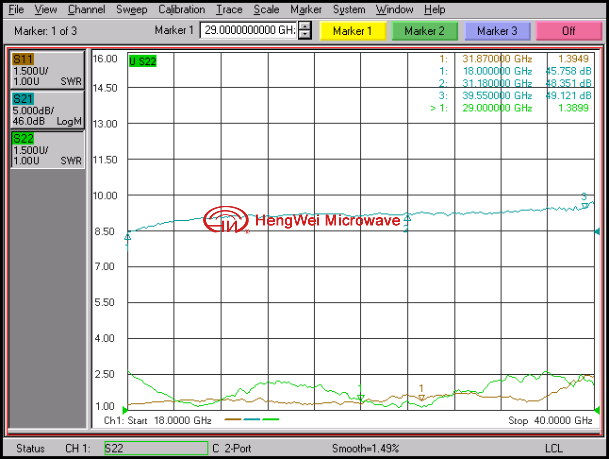Click the Marker 1 frequency input field

coord(248,31)
